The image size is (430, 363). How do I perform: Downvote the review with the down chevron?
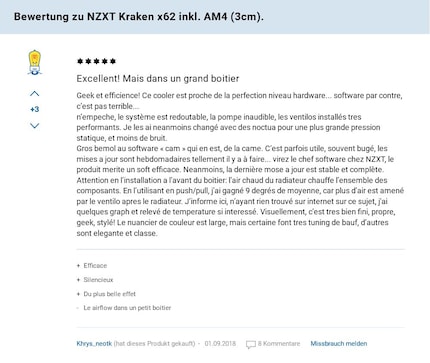[35, 126]
